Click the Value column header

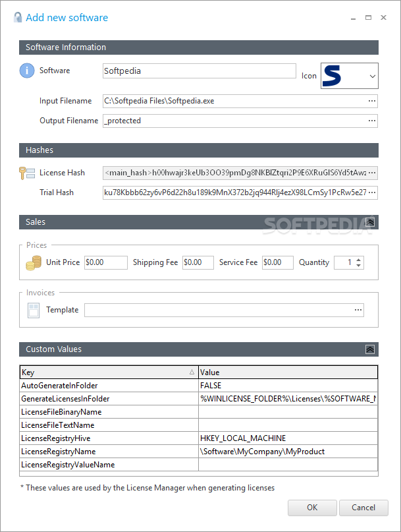pyautogui.click(x=288, y=372)
